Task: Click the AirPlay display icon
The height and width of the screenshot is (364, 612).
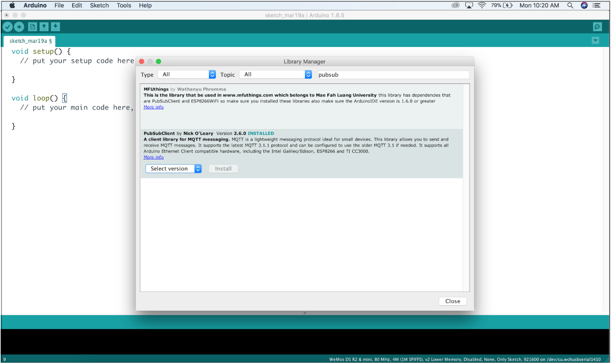Action: [x=469, y=5]
